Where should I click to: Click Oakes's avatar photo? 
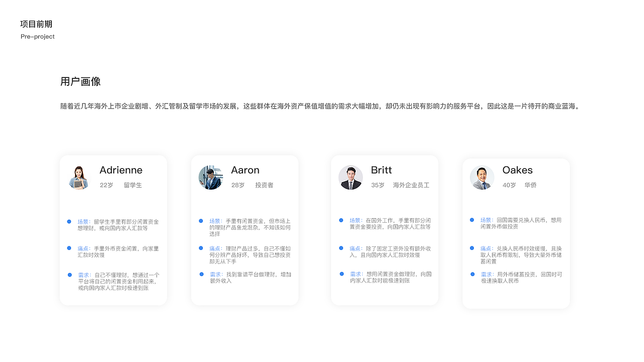click(482, 177)
